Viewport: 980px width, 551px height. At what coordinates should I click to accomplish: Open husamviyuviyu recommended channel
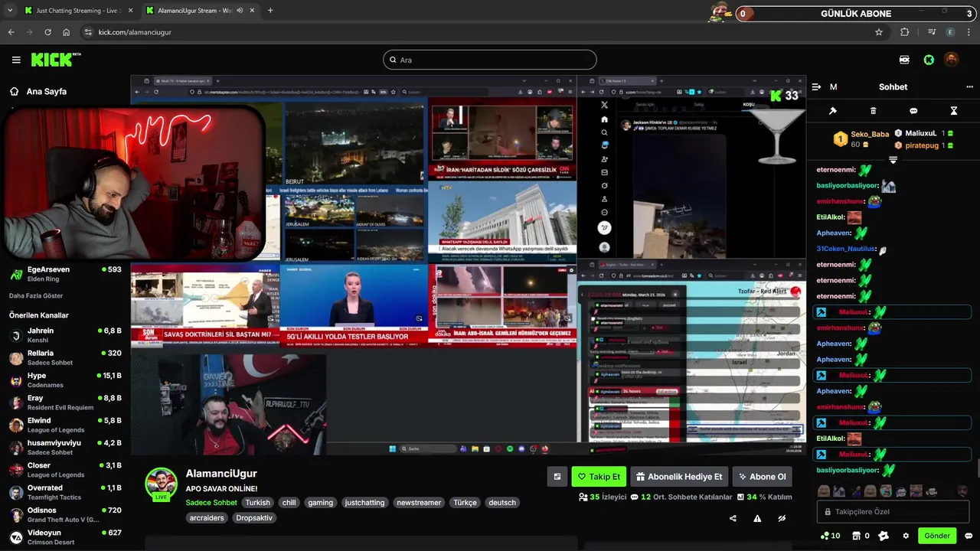pos(65,448)
